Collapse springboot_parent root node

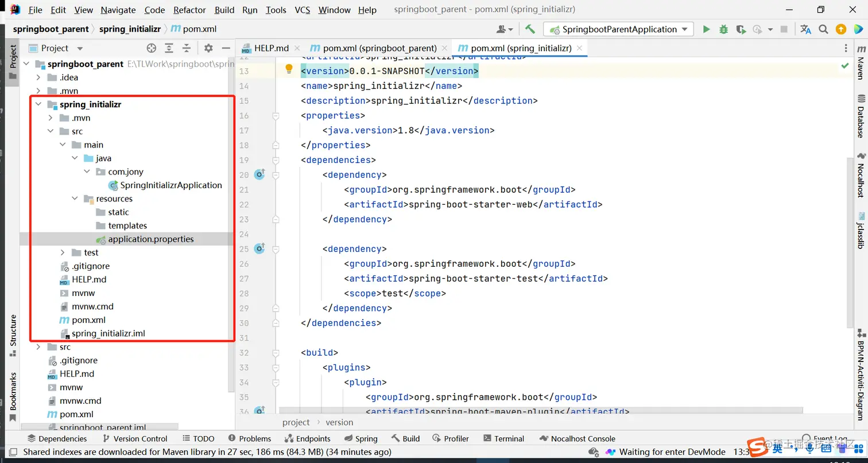[x=26, y=64]
